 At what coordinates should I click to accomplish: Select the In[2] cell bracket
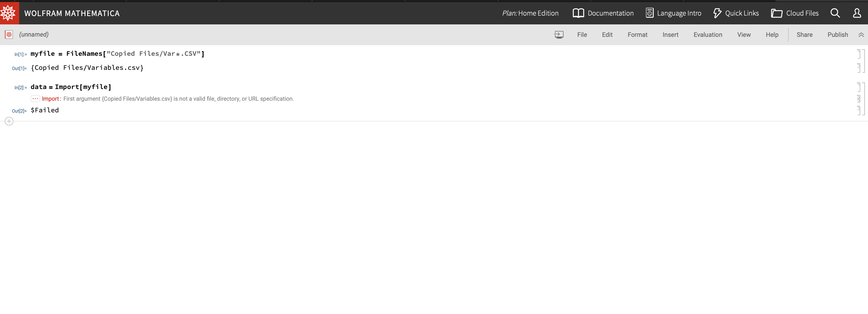859,87
